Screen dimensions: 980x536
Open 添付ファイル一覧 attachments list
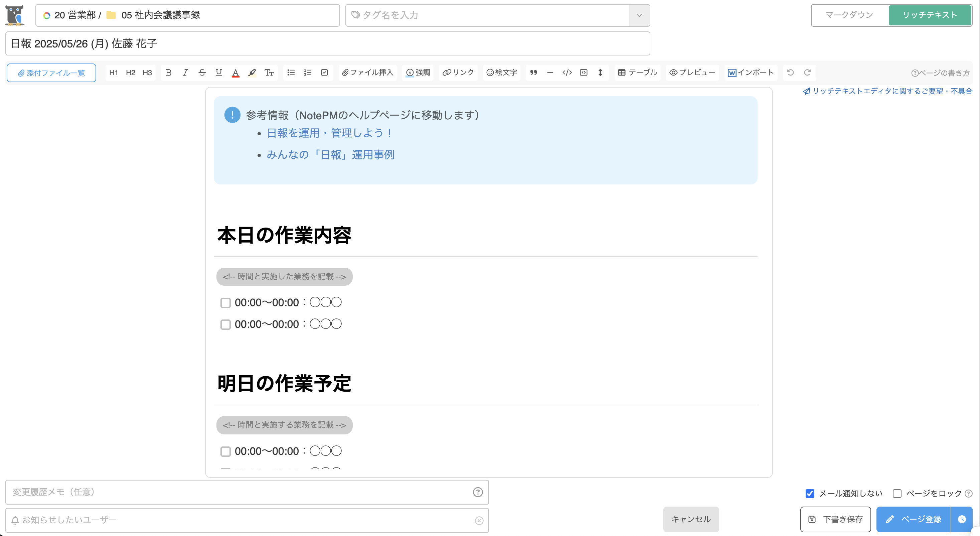click(x=51, y=73)
